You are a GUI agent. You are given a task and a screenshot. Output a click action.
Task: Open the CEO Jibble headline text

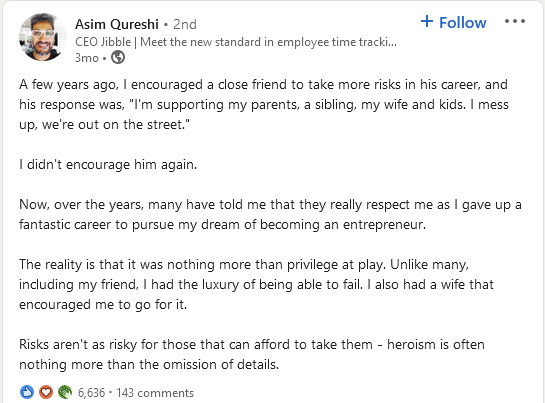(236, 42)
